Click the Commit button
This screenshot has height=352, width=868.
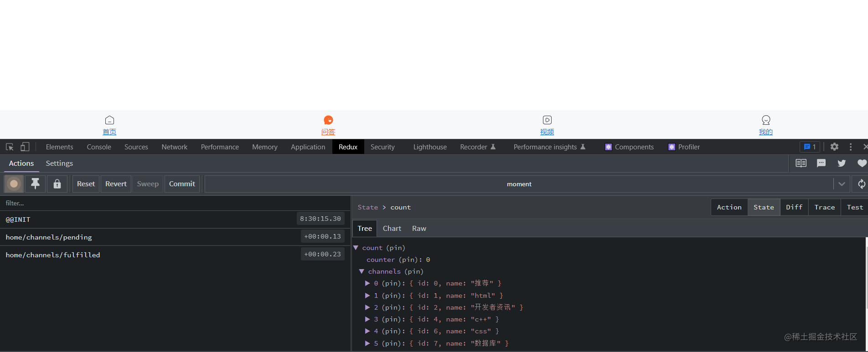pyautogui.click(x=182, y=184)
